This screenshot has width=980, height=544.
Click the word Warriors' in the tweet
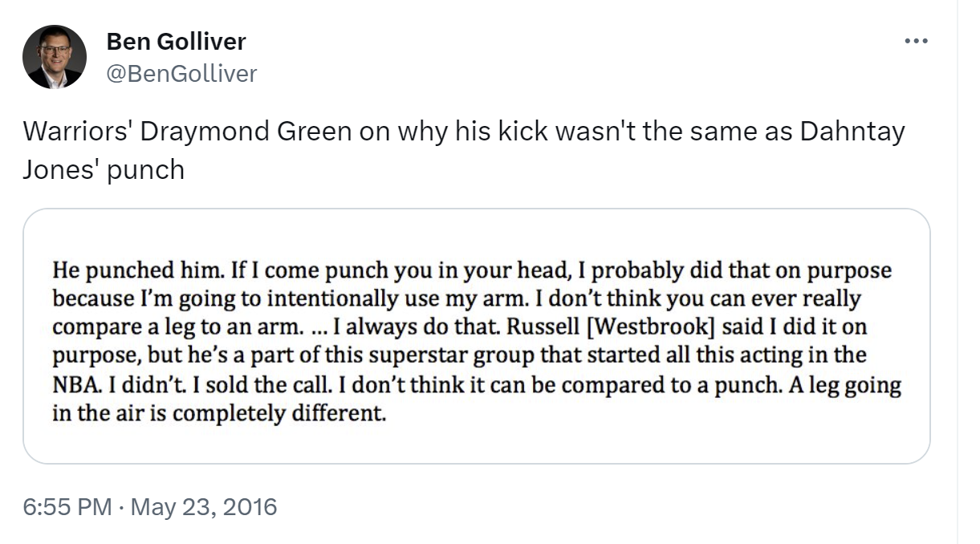pyautogui.click(x=75, y=132)
